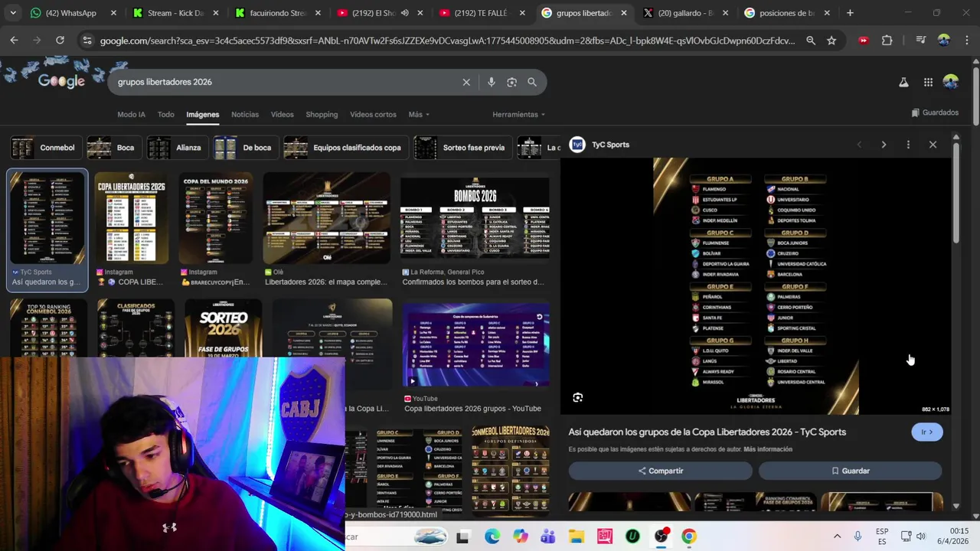
Task: Bookmark this page with star
Action: [831, 41]
